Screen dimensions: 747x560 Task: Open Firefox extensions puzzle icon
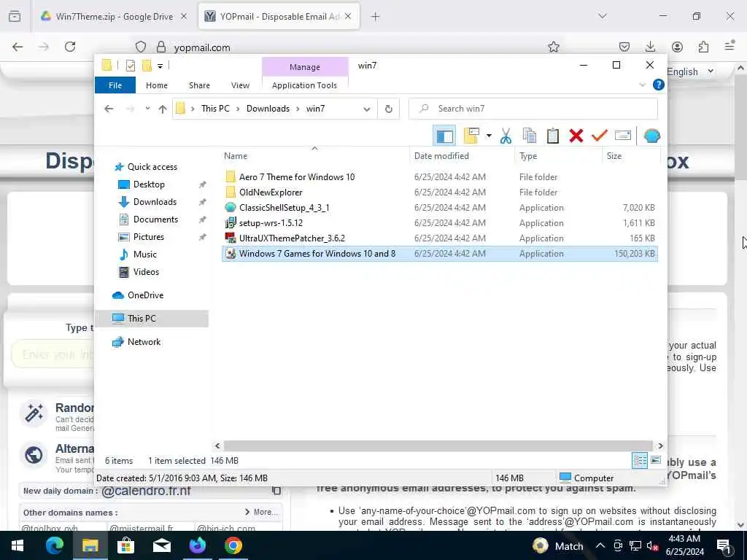coord(703,47)
